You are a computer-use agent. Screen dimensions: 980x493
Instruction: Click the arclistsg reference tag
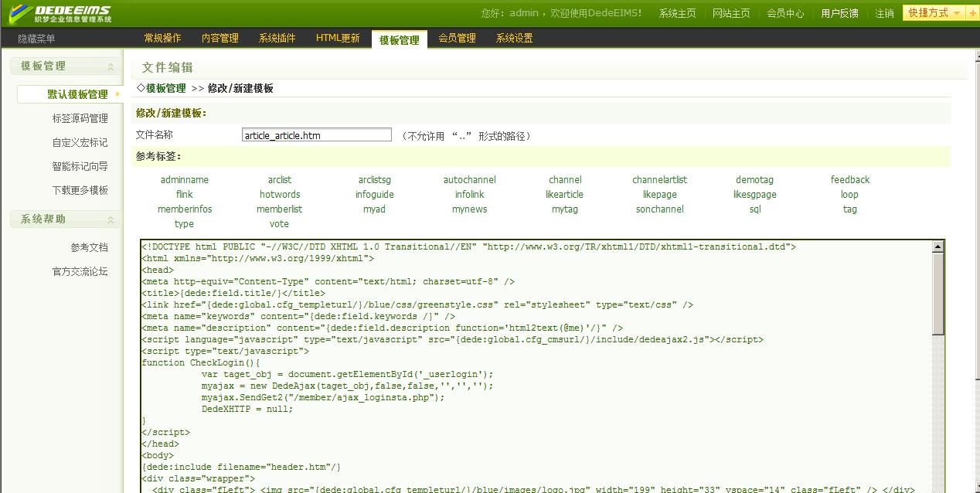coord(375,180)
